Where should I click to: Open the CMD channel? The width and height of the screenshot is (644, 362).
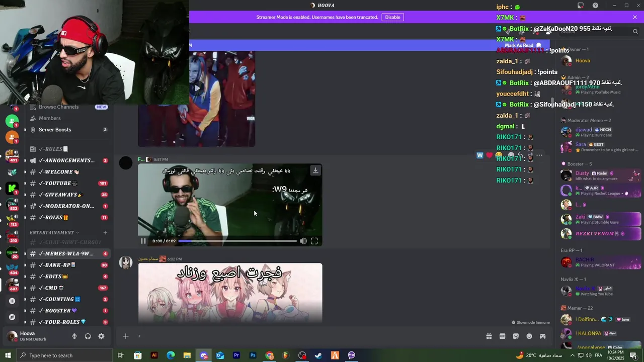[69, 288]
